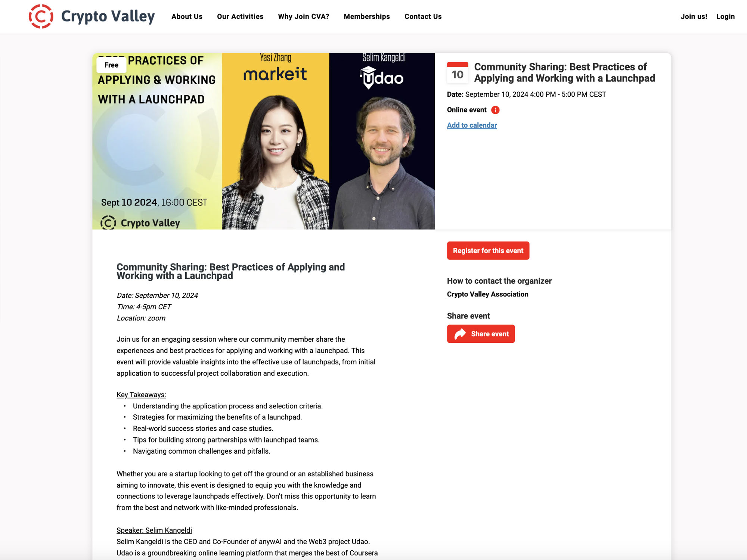Image resolution: width=747 pixels, height=560 pixels.
Task: Click the Why Join CVA? tab
Action: [x=304, y=16]
